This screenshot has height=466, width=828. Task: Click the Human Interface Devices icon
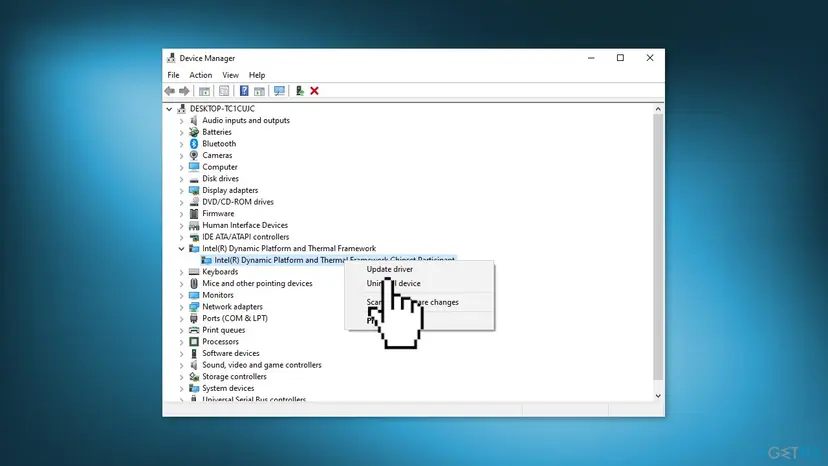(x=194, y=225)
